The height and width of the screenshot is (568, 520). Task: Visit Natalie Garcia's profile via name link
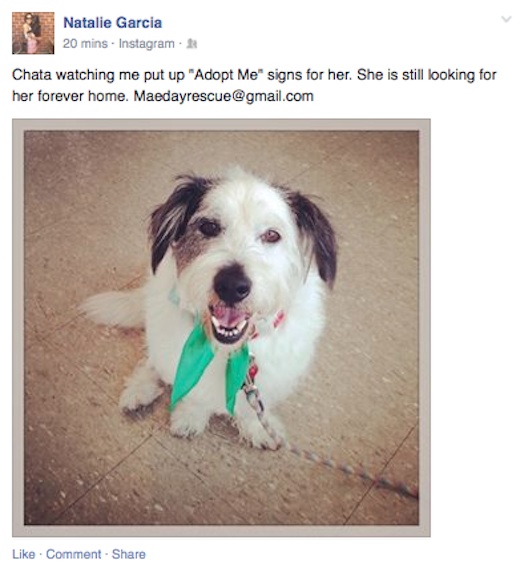112,23
